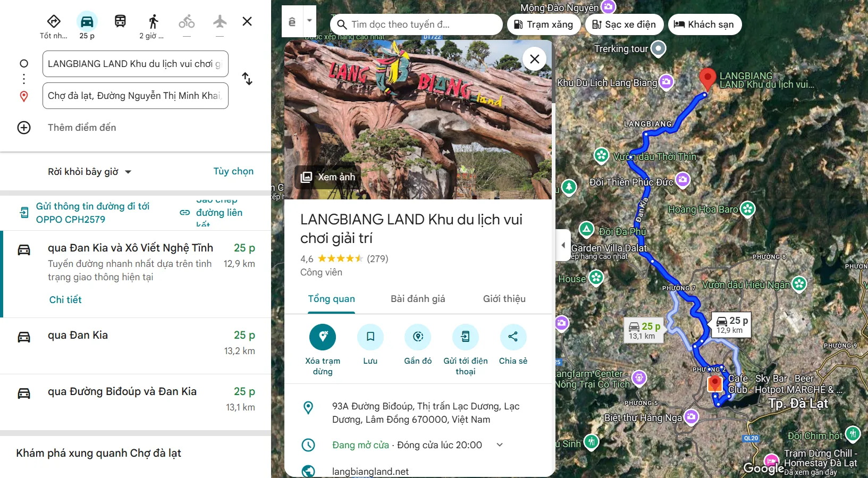Open the Rời khỏi bây giờ dropdown
The width and height of the screenshot is (868, 478).
pyautogui.click(x=89, y=172)
